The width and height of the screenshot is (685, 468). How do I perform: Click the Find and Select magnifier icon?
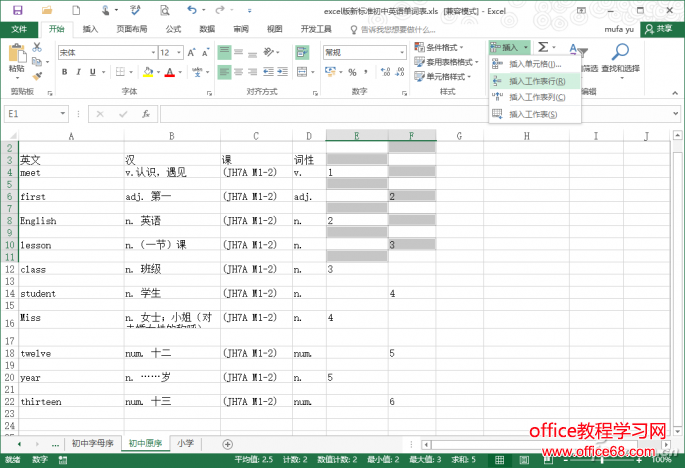(620, 52)
